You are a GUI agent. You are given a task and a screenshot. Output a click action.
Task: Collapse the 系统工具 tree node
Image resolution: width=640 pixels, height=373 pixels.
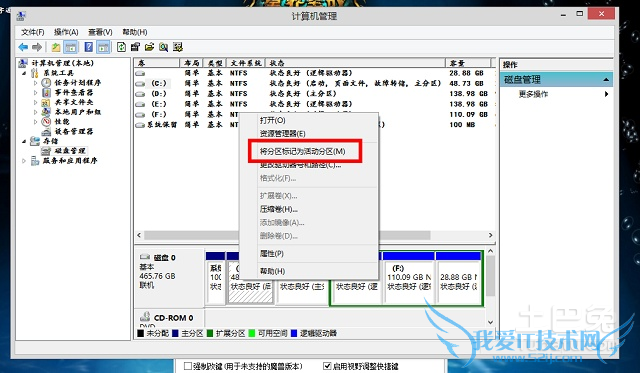pyautogui.click(x=24, y=73)
